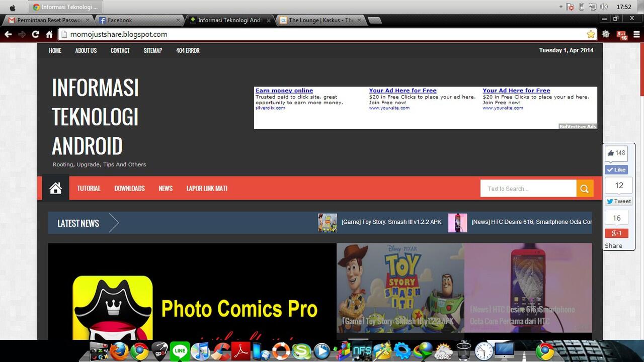Image resolution: width=644 pixels, height=362 pixels.
Task: Open the monitor icon in the dock
Action: [505, 350]
